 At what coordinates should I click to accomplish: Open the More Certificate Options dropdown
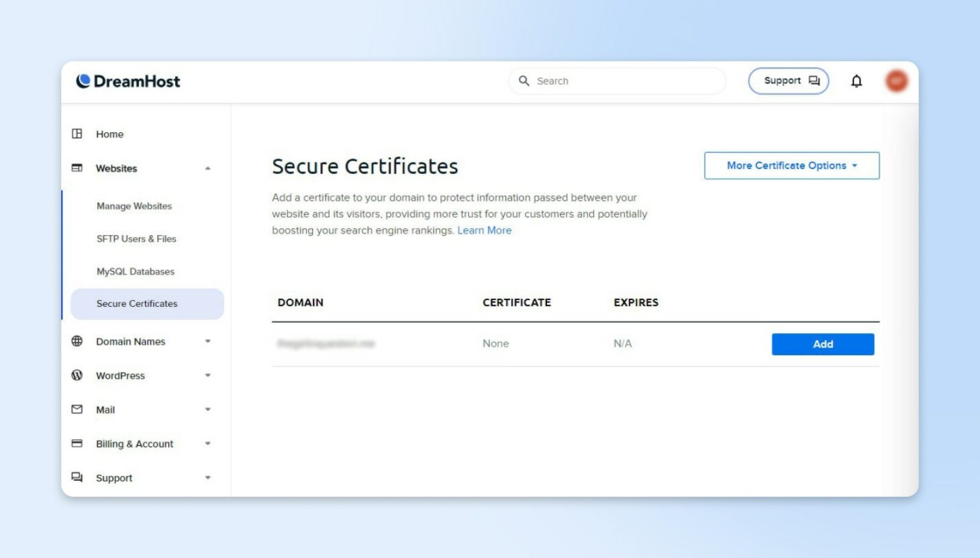point(791,165)
